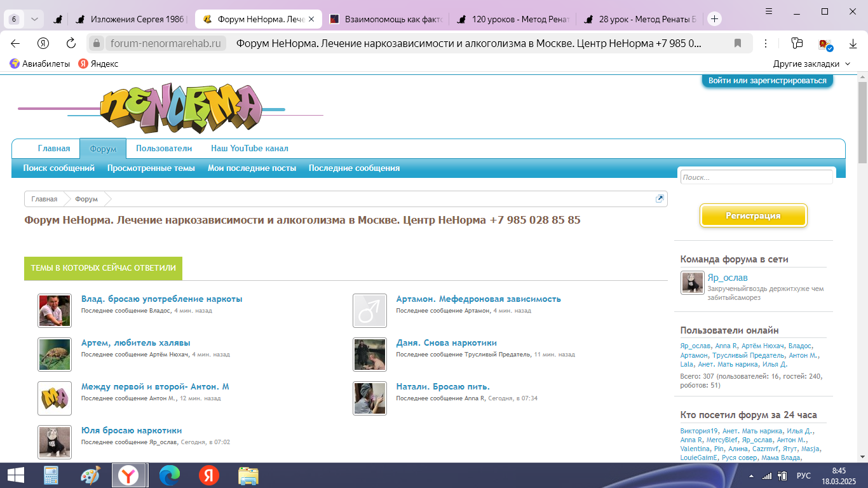The image size is (868, 488).
Task: Select Последние сообщения in the submenu
Action: coord(354,168)
